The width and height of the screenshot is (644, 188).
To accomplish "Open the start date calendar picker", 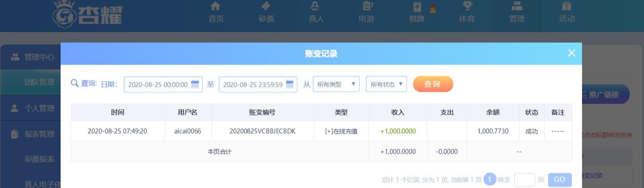I will click(x=195, y=84).
